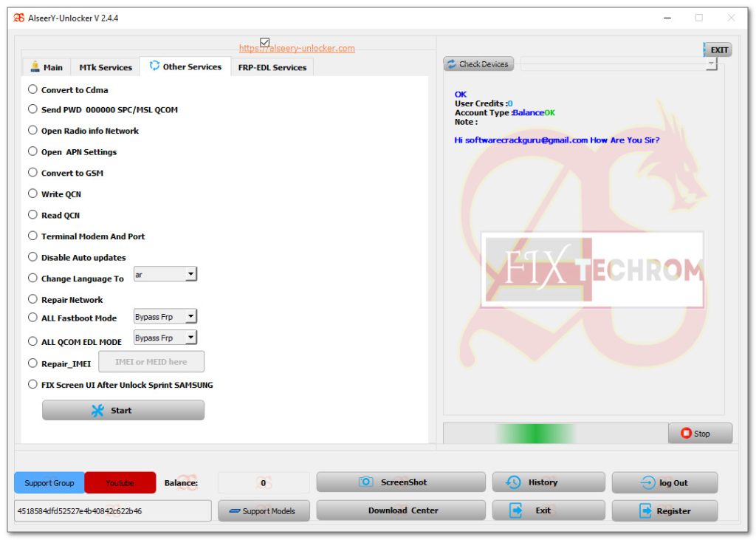Viewport: 756px width, 540px height.
Task: Click the bottom Exit button
Action: click(549, 510)
